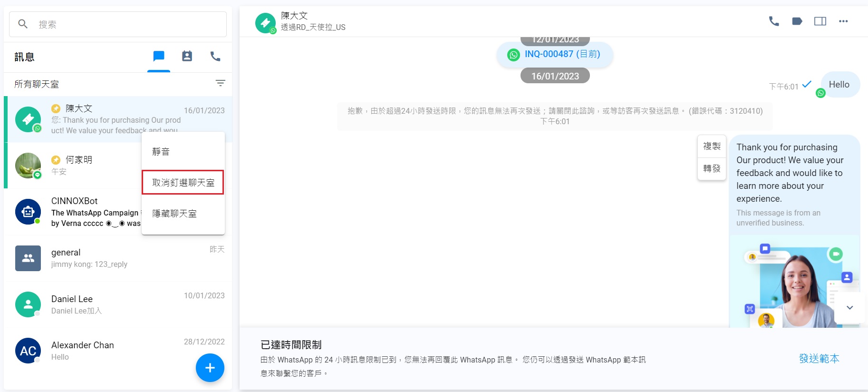Viewport: 868px width, 392px height.
Task: Select 複製 to copy the message
Action: coord(712,147)
